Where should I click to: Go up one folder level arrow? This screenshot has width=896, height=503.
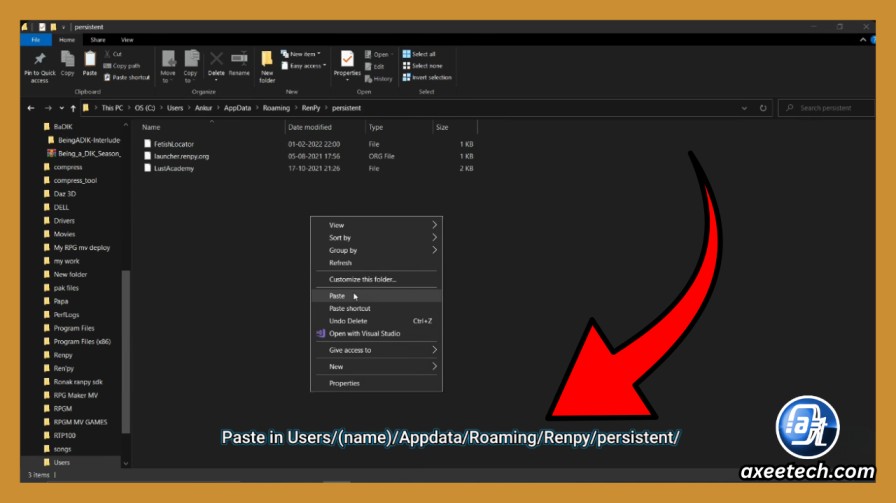click(73, 108)
